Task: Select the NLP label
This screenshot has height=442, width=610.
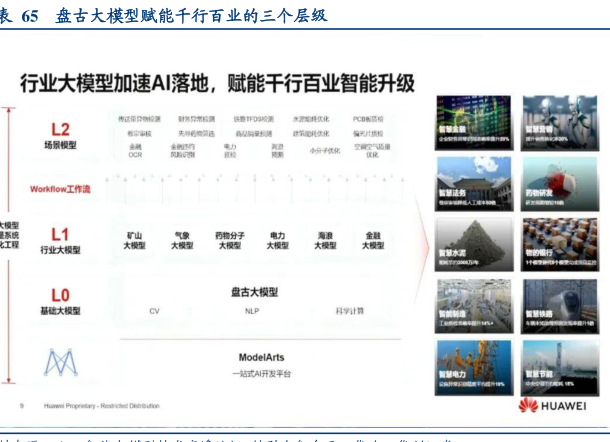Action: coord(252,311)
